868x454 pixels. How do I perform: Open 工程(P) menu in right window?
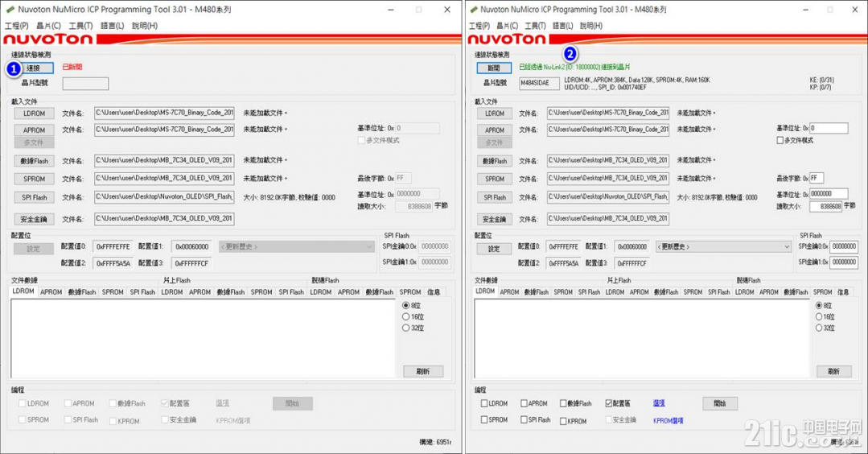pos(479,26)
